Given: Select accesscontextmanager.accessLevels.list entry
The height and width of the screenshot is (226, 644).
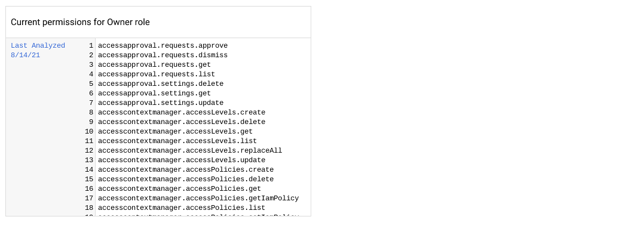Looking at the screenshot, I should tap(177, 141).
